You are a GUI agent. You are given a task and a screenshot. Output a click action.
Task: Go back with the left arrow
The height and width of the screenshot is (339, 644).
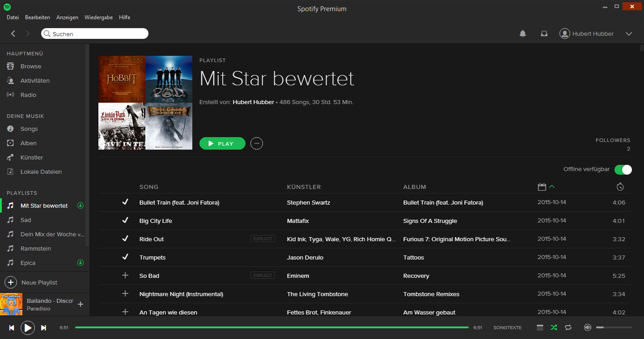click(x=13, y=33)
